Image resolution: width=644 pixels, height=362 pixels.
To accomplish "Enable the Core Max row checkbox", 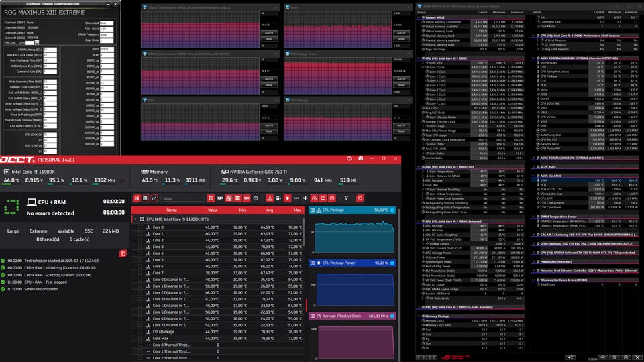I will coord(140,339).
